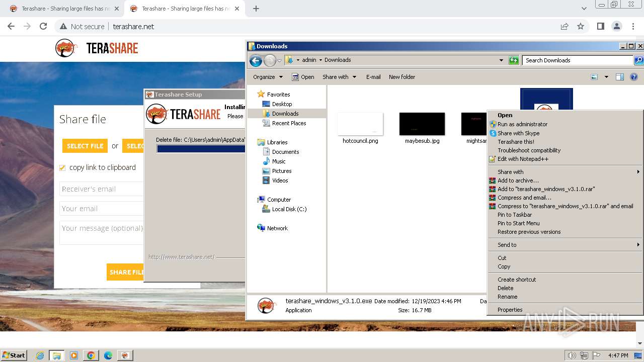Click the Open toolbar button in Explorer

[303, 77]
